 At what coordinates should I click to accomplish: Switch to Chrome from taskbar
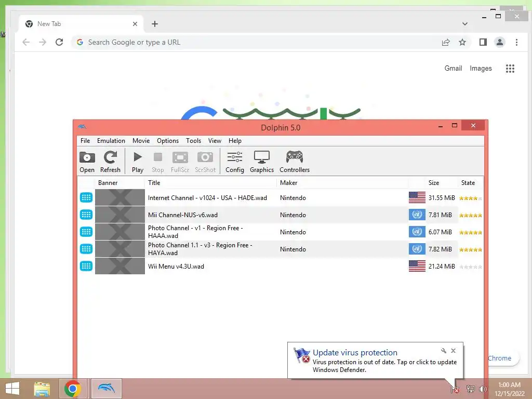pos(72,389)
